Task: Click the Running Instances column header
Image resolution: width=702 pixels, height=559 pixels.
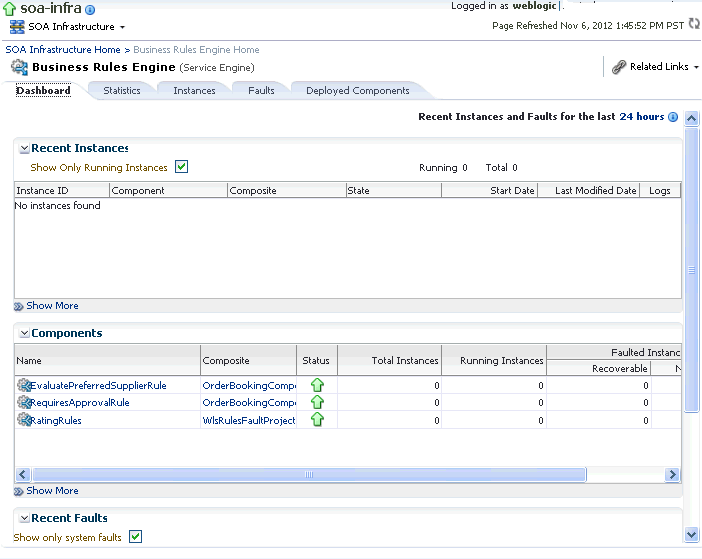Action: coord(494,360)
